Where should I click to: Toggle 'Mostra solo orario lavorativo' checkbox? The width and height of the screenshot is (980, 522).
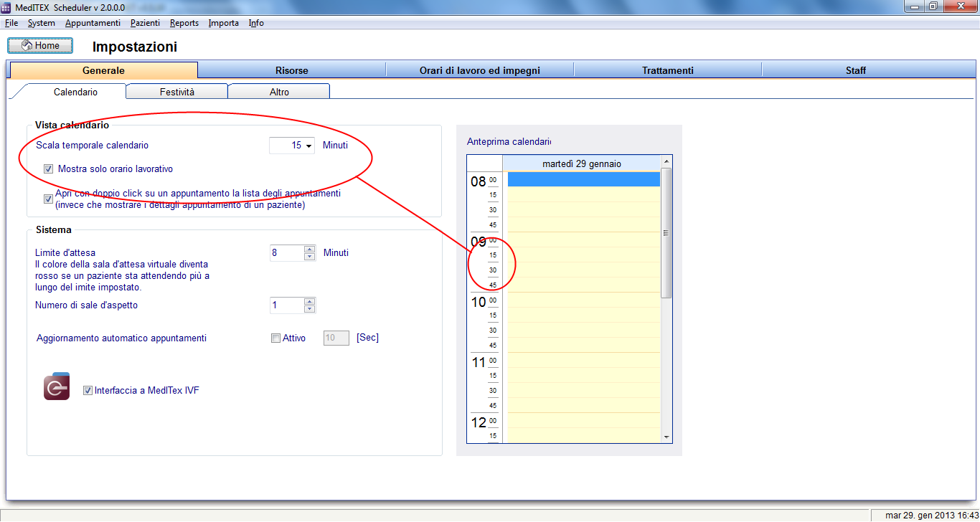pyautogui.click(x=49, y=169)
